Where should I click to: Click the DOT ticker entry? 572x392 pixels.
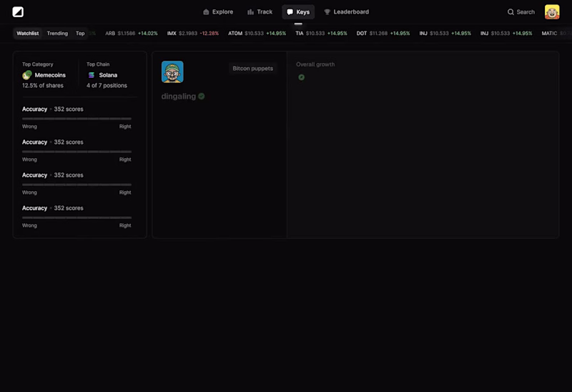[383, 33]
